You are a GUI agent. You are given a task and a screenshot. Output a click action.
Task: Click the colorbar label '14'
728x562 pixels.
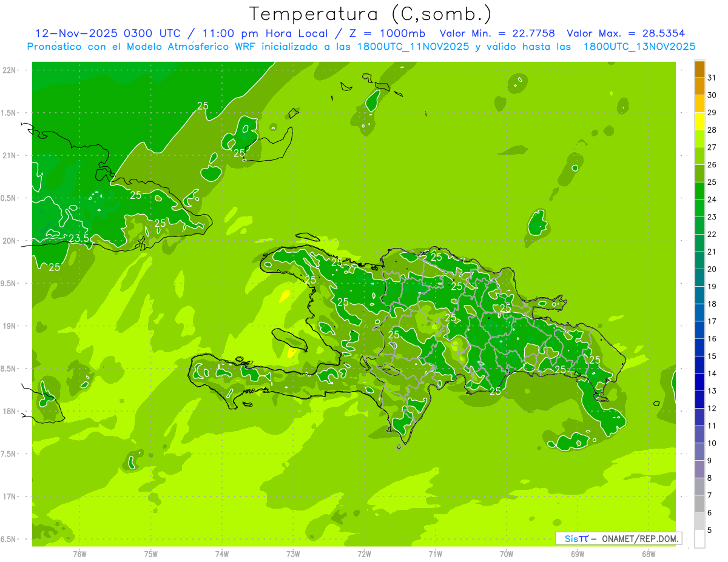(712, 373)
